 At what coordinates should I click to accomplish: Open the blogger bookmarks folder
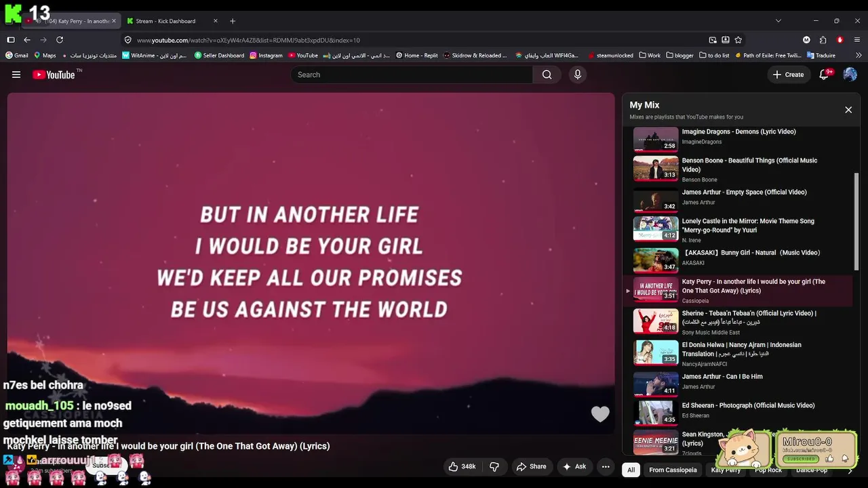pos(680,56)
